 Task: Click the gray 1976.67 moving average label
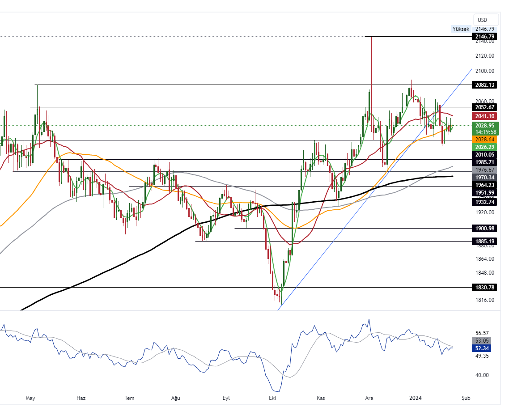coord(485,170)
